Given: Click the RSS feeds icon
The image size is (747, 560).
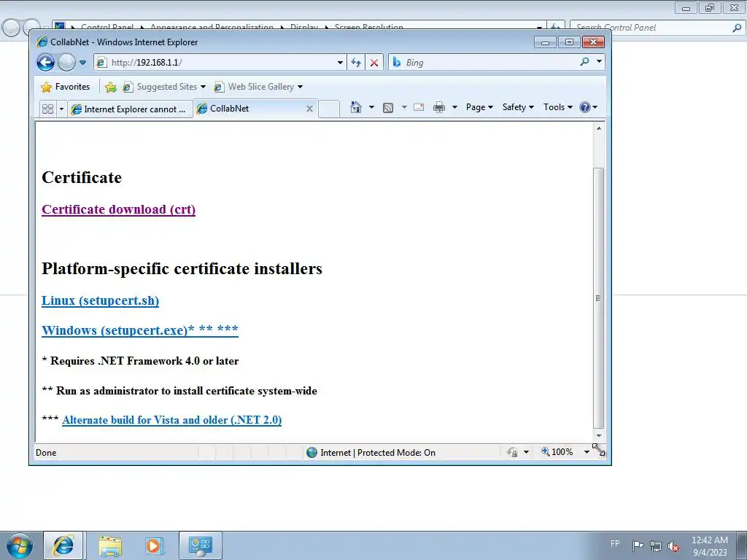Looking at the screenshot, I should click(388, 108).
